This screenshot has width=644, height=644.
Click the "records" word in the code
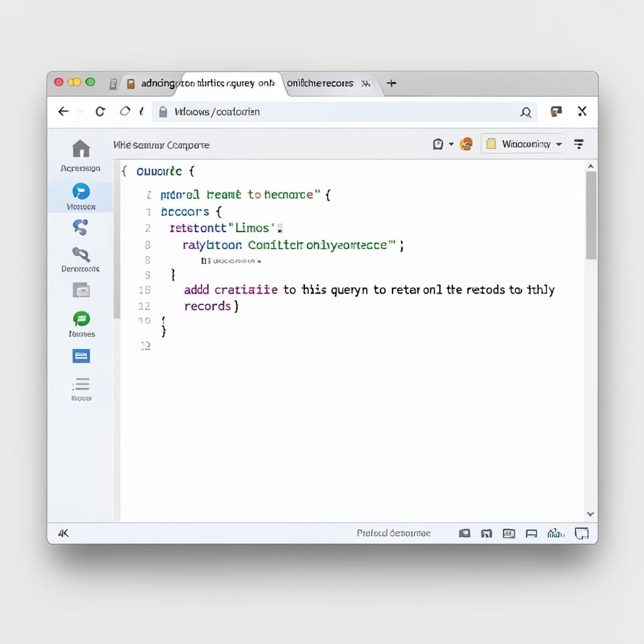coord(208,306)
